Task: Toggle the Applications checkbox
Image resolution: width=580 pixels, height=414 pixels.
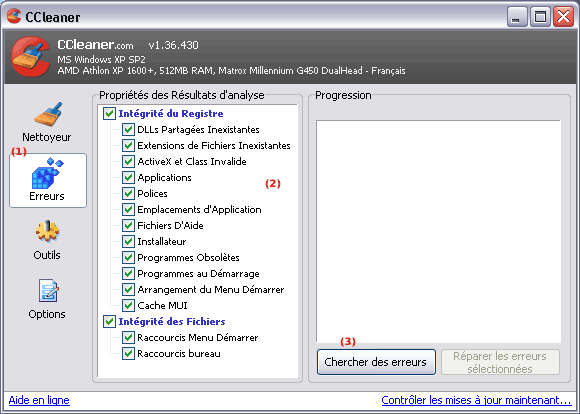Action: click(128, 178)
